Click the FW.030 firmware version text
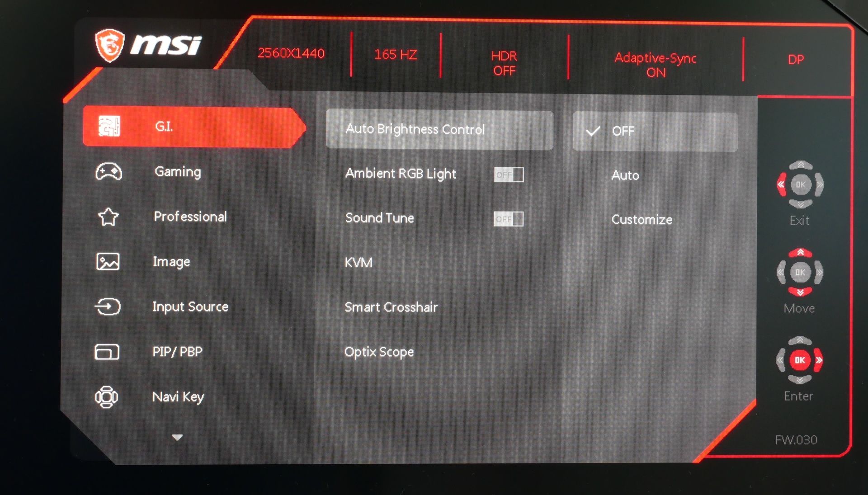The width and height of the screenshot is (868, 495). pos(796,440)
